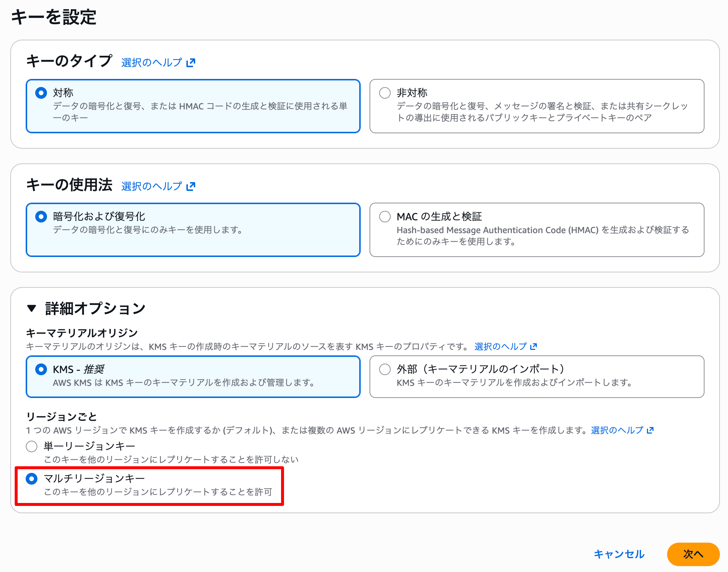
Task: Select 外部 (キーマテリアルのインポート) origin
Action: (385, 369)
